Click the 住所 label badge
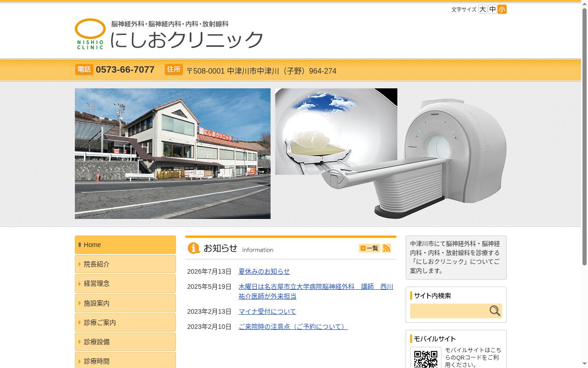588x368 pixels. coord(174,69)
